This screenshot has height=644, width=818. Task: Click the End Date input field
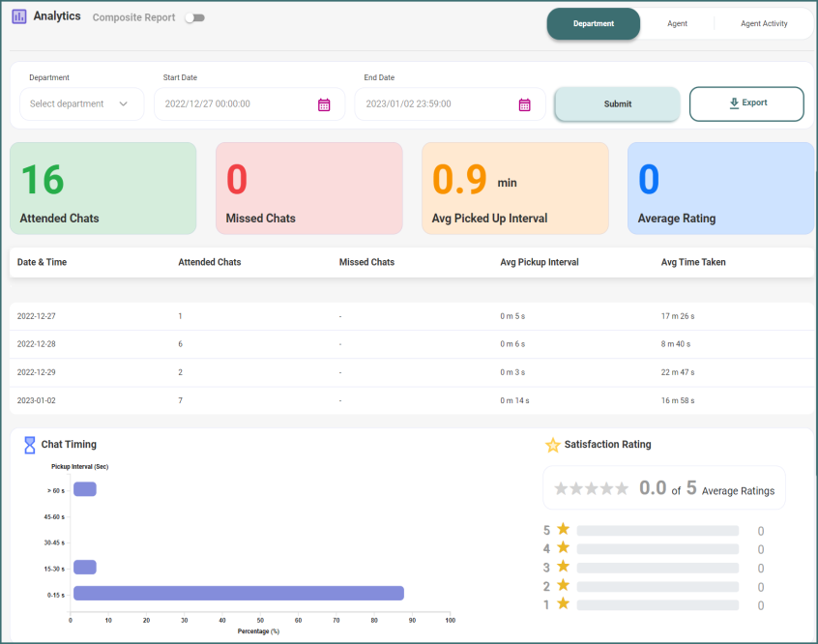point(435,104)
